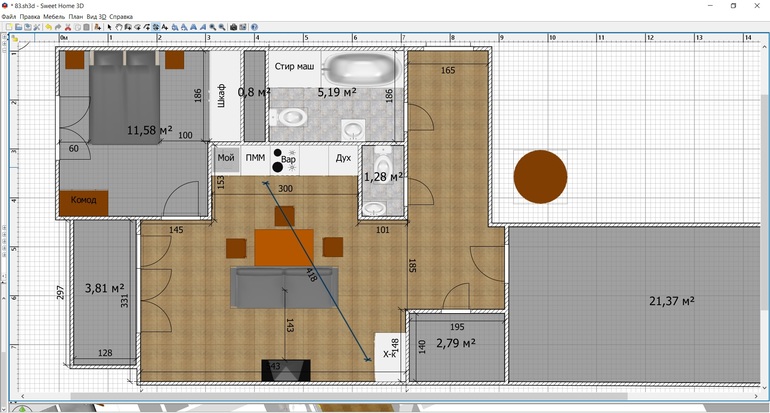Click the Add furniture toolbar icon

pos(97,27)
